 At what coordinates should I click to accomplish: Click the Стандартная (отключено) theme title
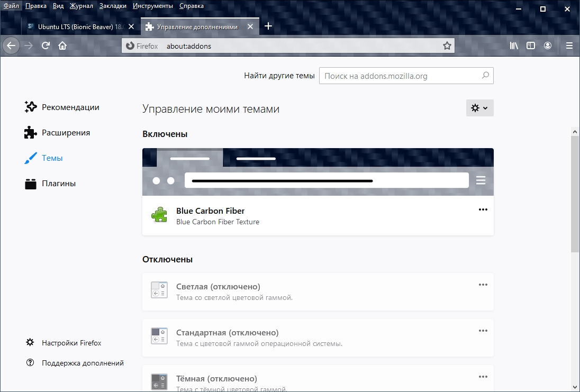227,332
